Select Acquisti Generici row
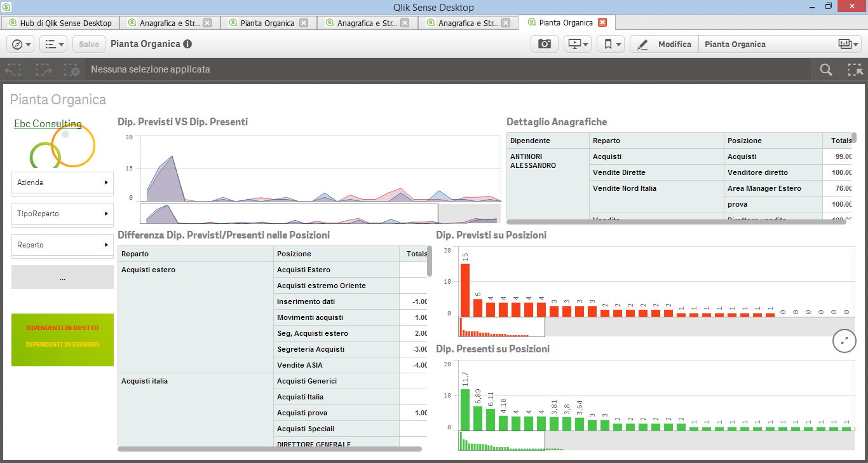The width and height of the screenshot is (868, 463). (x=337, y=381)
